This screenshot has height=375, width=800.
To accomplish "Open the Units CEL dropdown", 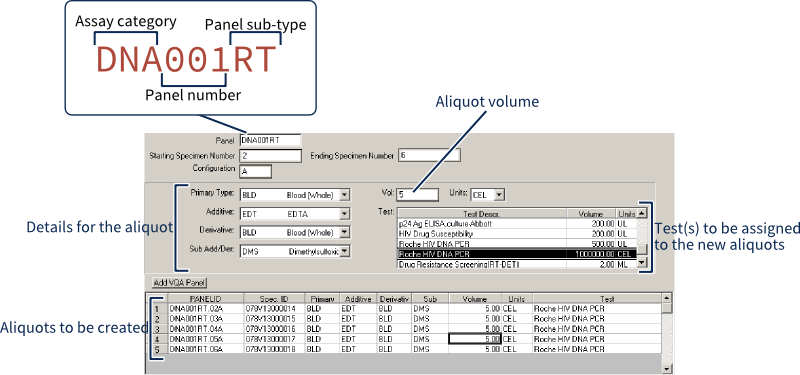I will tap(499, 194).
